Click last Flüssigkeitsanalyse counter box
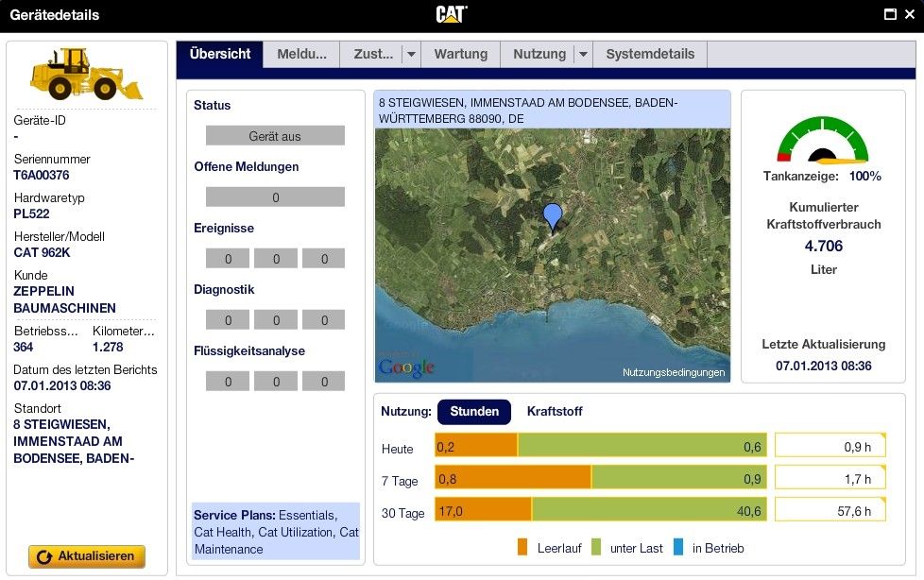The width and height of the screenshot is (924, 580). [323, 382]
